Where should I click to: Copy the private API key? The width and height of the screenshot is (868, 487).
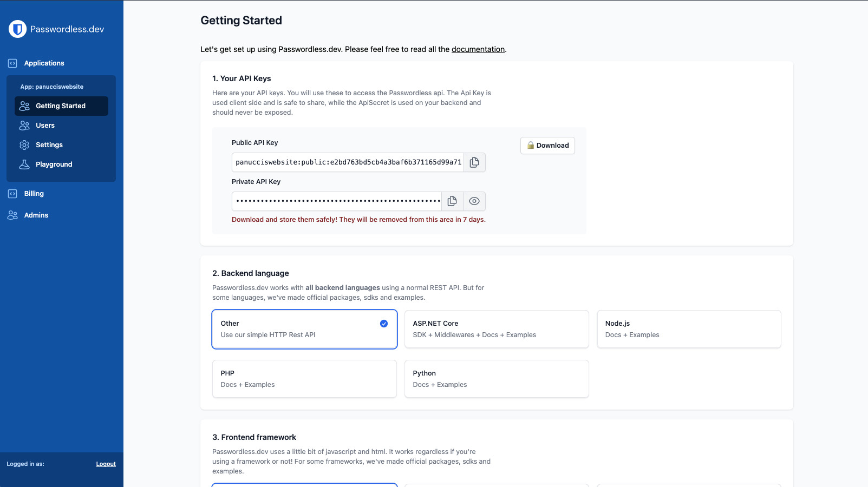click(452, 201)
